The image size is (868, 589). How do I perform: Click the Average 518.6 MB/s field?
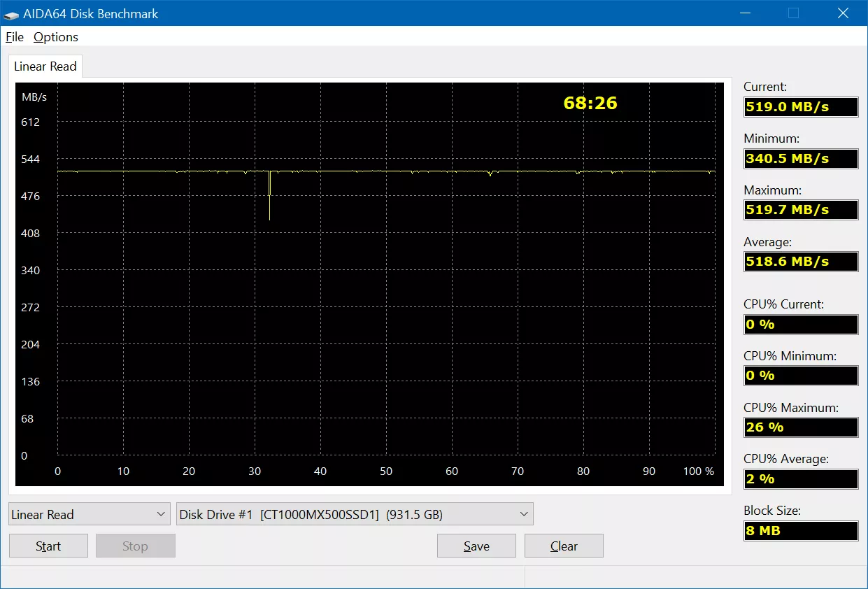pyautogui.click(x=801, y=262)
